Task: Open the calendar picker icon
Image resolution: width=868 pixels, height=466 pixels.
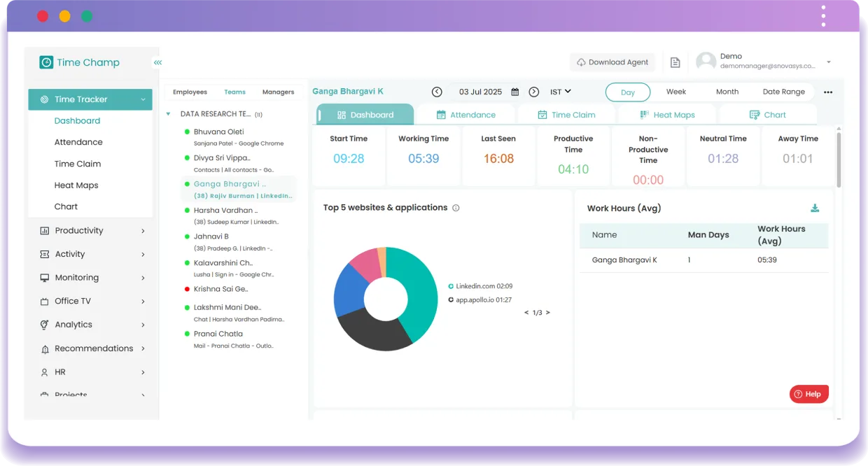Action: pos(515,92)
